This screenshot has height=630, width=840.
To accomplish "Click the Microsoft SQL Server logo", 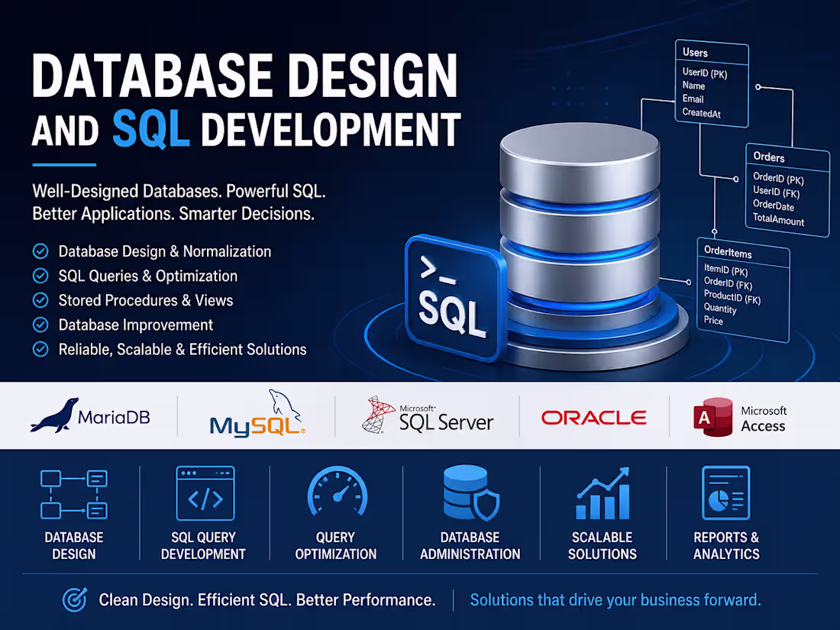I will pos(427,415).
